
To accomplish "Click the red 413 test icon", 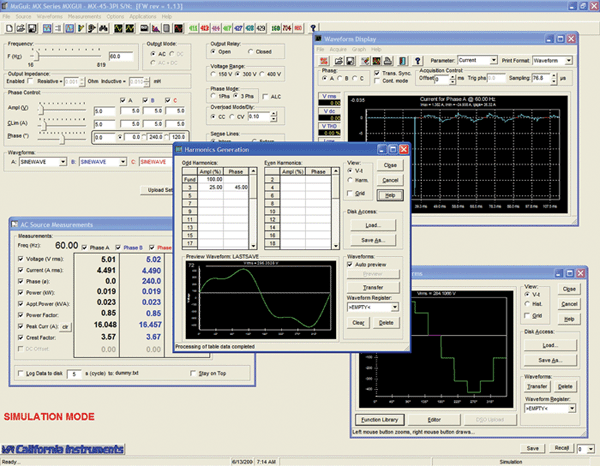I will coord(205,28).
